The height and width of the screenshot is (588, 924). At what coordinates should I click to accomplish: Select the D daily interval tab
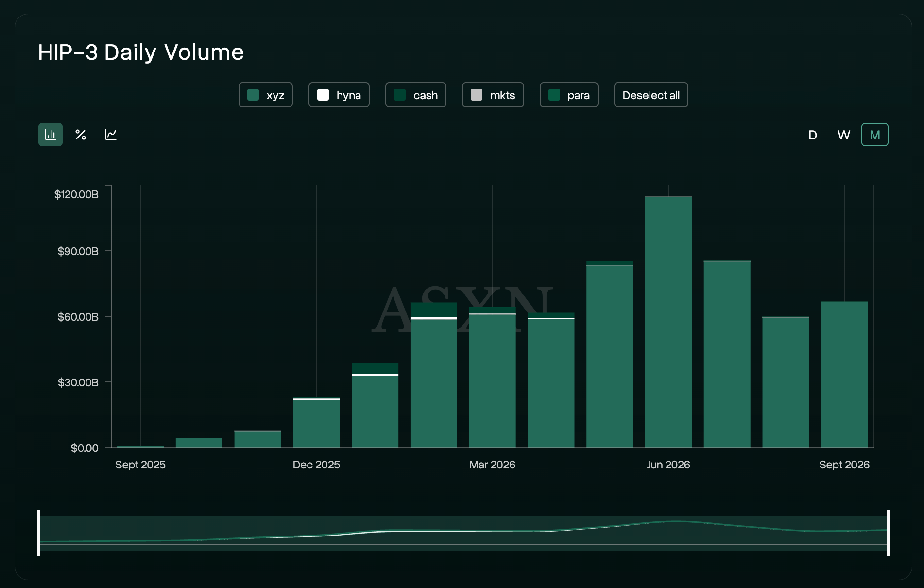[813, 135]
